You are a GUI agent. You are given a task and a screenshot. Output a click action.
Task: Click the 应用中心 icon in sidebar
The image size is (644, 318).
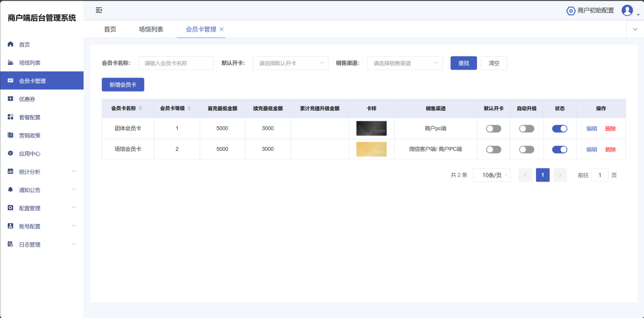[x=10, y=154]
